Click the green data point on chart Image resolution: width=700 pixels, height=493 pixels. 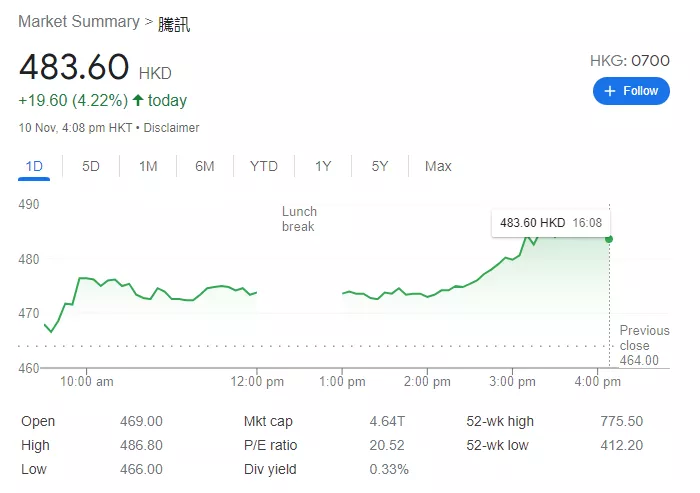click(609, 239)
